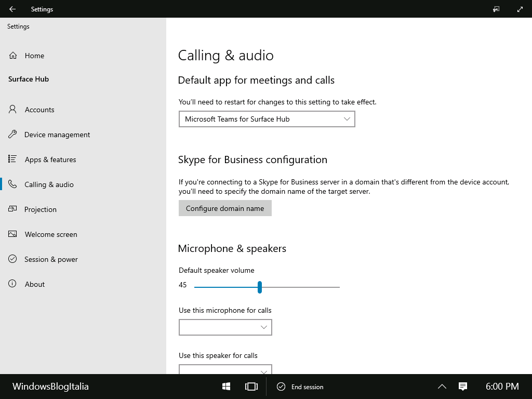Click the Projection screen icon
Viewport: 532px width, 399px height.
click(x=12, y=209)
